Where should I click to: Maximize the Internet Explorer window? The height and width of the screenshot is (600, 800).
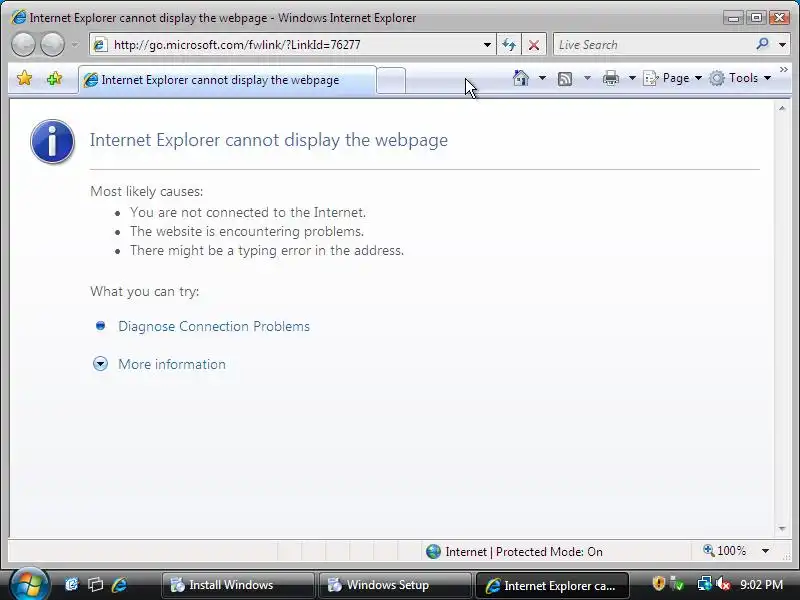coord(757,18)
